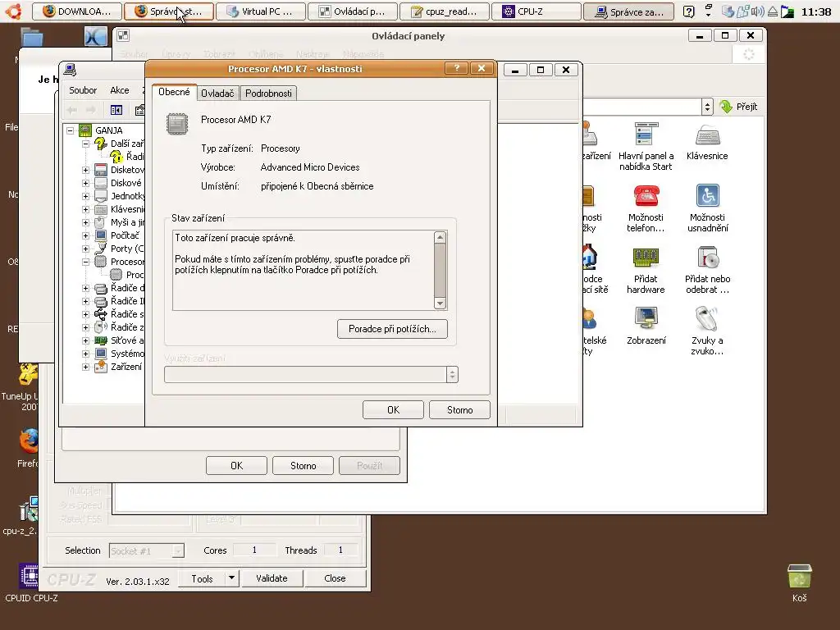This screenshot has height=630, width=840.
Task: Expand the Porty (C... node
Action: tap(85, 249)
